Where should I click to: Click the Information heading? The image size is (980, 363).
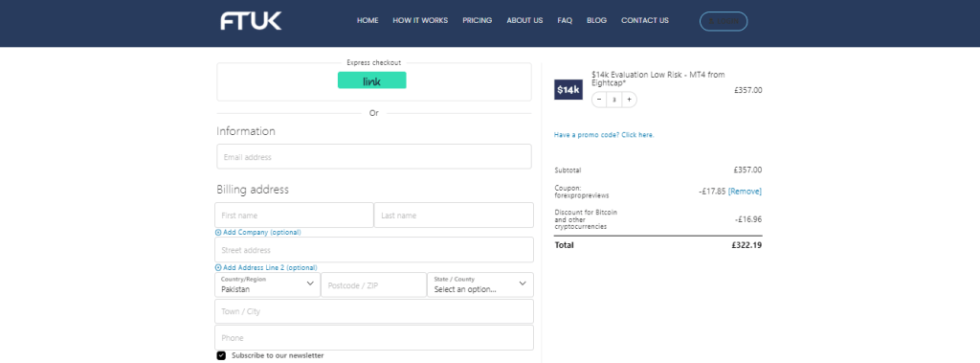pyautogui.click(x=246, y=131)
